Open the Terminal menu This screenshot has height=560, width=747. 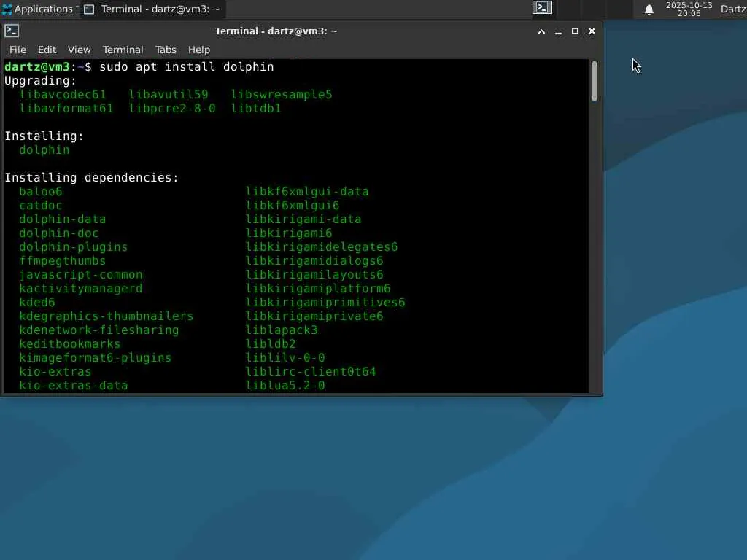point(123,50)
